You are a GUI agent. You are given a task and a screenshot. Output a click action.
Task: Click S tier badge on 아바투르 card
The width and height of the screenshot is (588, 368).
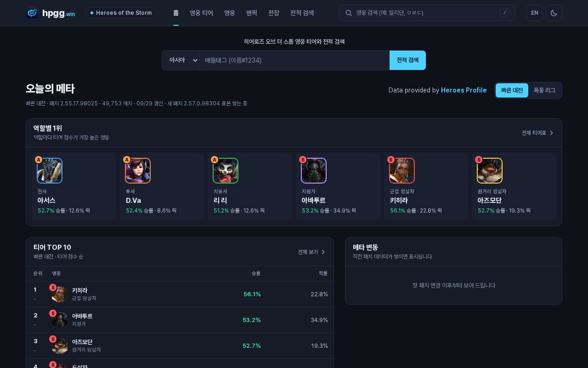(303, 160)
